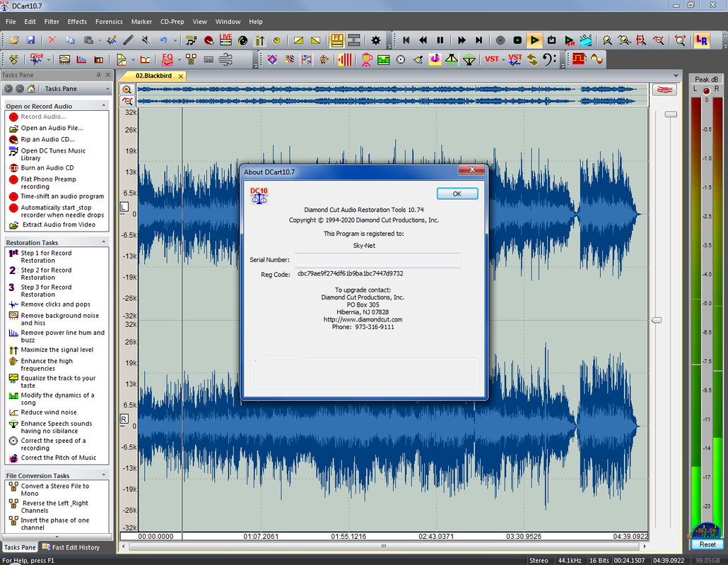Click the zoom out red magnifier toolbar icon
Screen dimensions: 728x565
coord(658,40)
